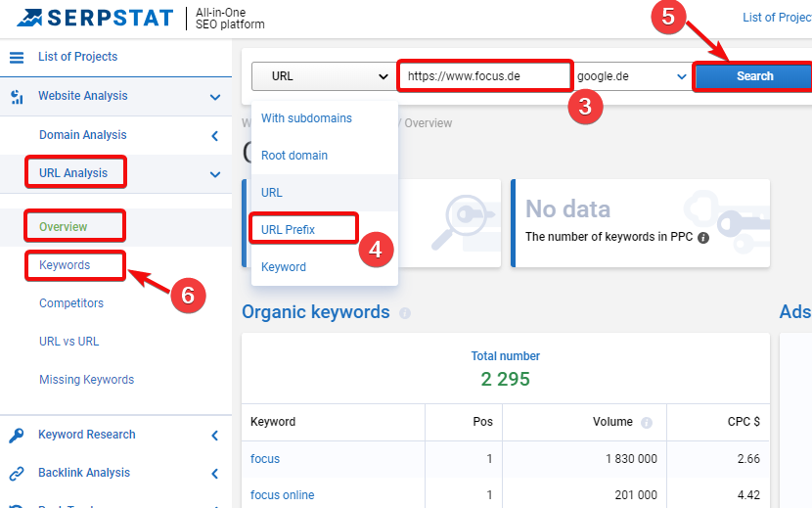The width and height of the screenshot is (812, 508).
Task: Select With subdomains option
Action: [x=325, y=118]
